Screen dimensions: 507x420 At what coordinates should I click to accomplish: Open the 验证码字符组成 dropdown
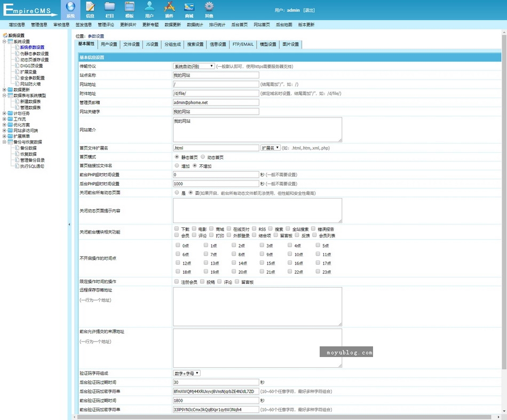point(187,373)
